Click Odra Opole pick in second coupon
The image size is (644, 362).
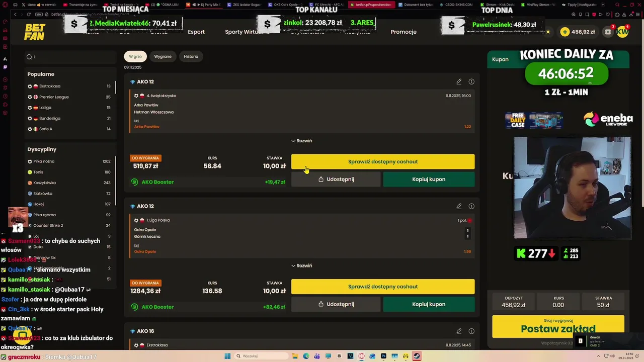(145, 251)
